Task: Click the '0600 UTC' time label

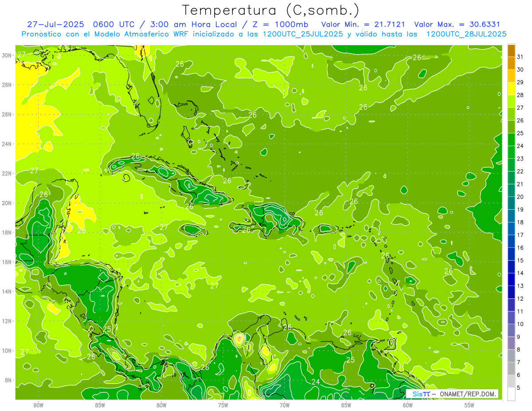Action: pos(113,24)
